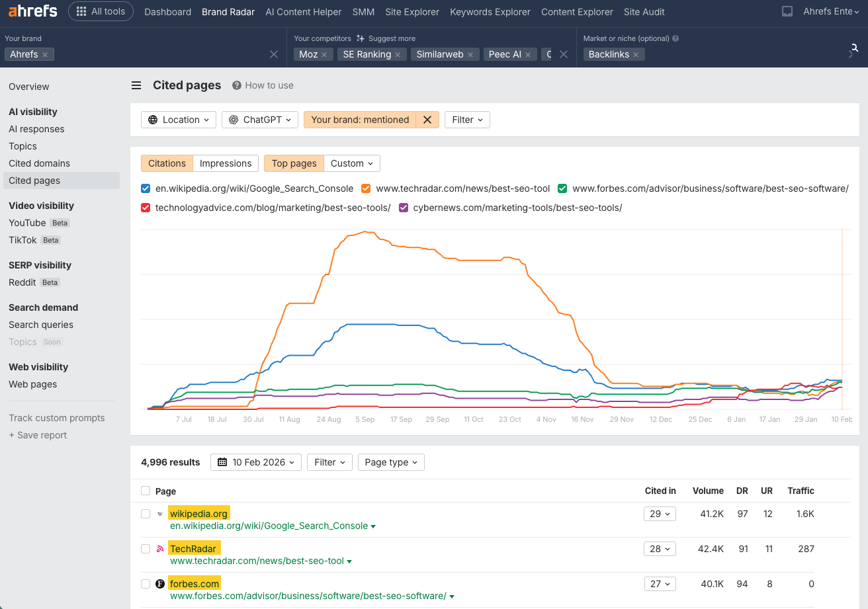The width and height of the screenshot is (868, 609).
Task: Switch to the Impressions tab
Action: (x=226, y=163)
